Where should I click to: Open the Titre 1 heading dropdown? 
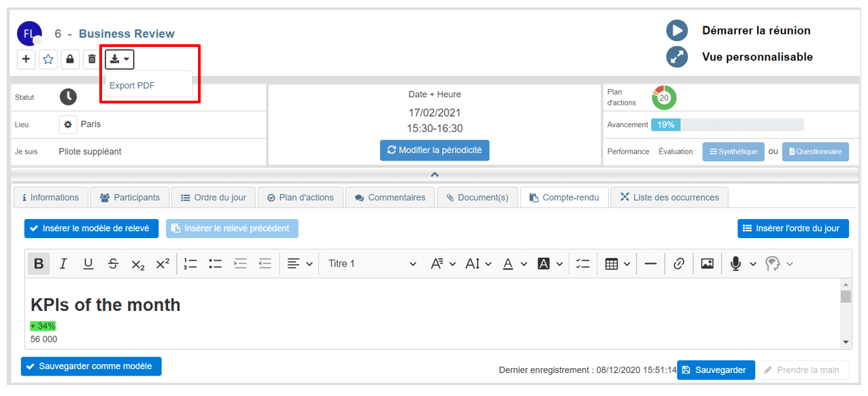pos(371,264)
